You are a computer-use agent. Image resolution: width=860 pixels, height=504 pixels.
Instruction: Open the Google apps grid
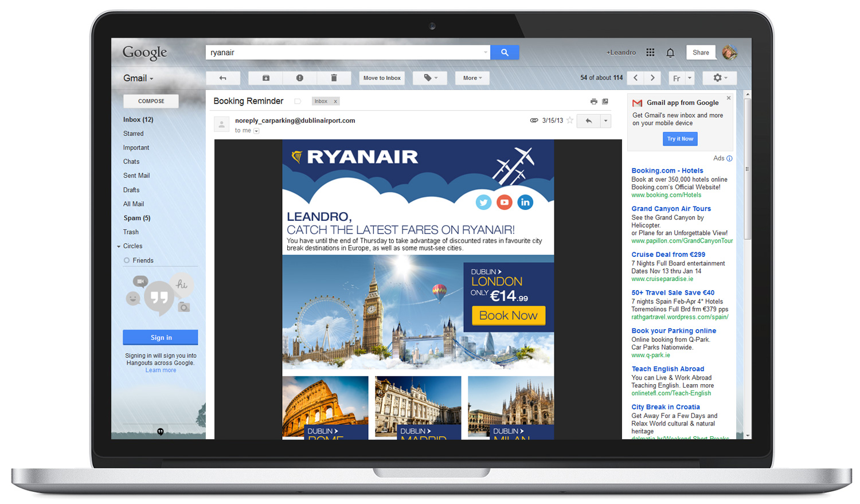pyautogui.click(x=650, y=52)
